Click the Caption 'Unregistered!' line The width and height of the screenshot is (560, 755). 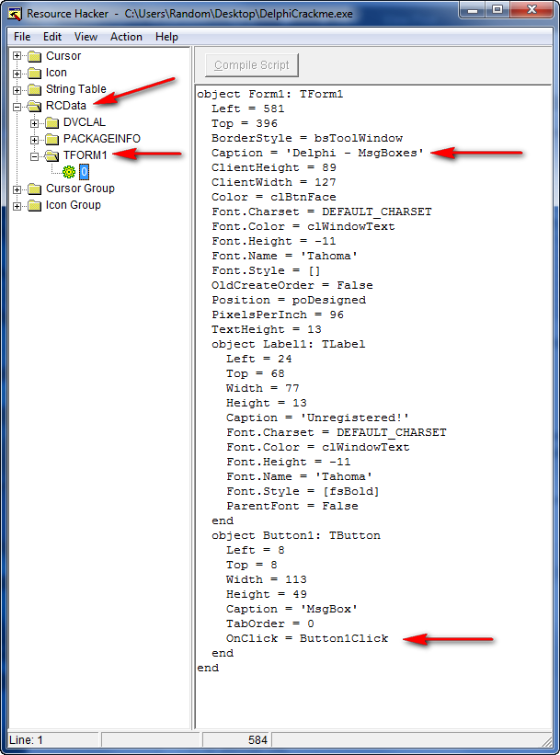point(318,418)
